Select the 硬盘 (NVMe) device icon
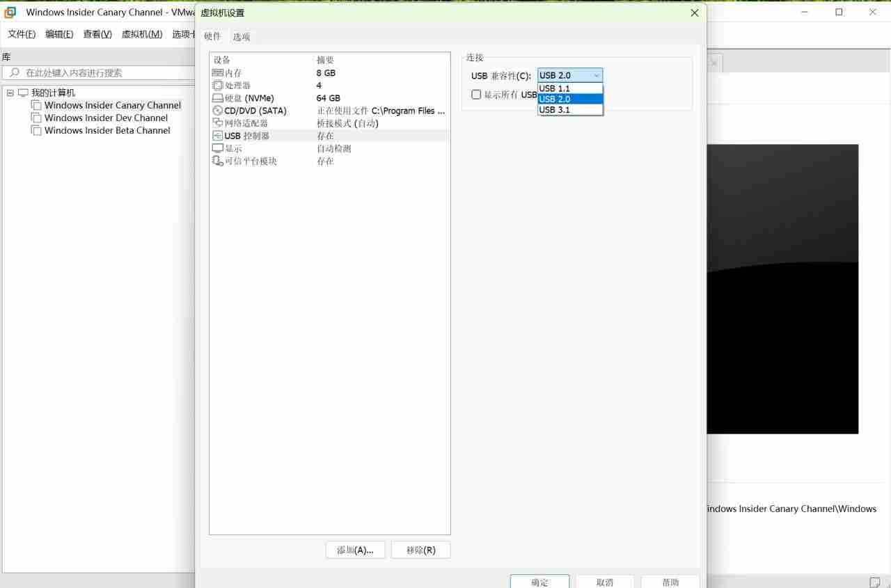The width and height of the screenshot is (891, 588). (216, 97)
